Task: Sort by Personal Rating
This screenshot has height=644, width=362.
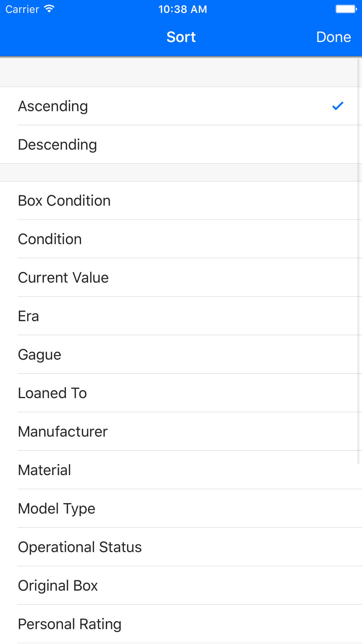Action: coord(181,624)
